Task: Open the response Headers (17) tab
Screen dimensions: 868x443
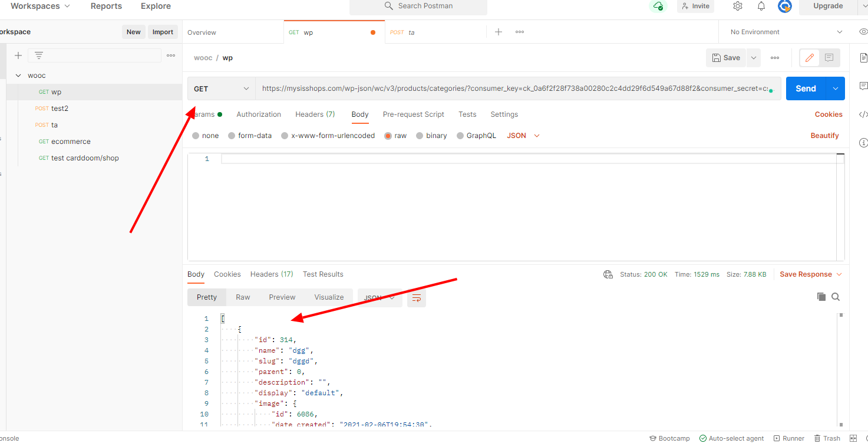Action: (x=272, y=274)
